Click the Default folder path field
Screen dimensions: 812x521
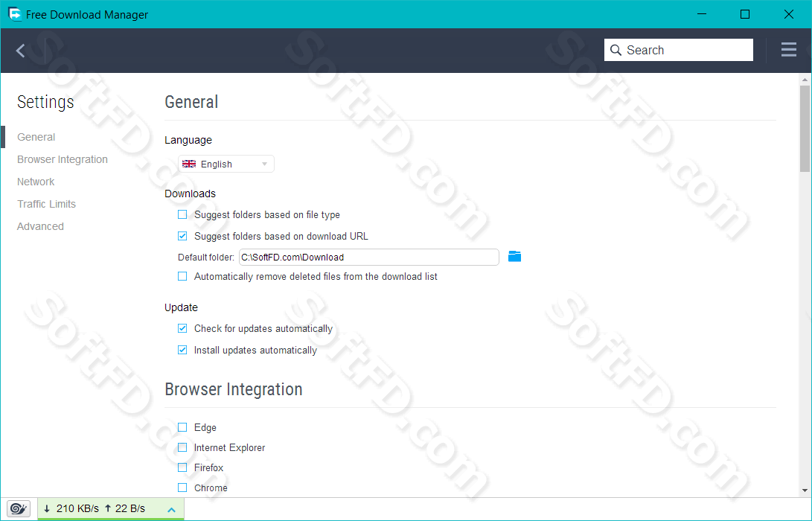pyautogui.click(x=368, y=257)
